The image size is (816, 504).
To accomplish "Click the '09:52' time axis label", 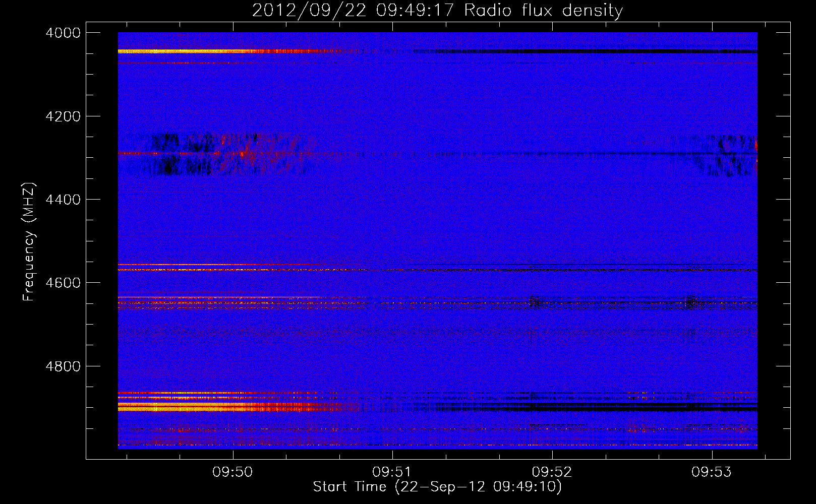I will click(x=552, y=472).
